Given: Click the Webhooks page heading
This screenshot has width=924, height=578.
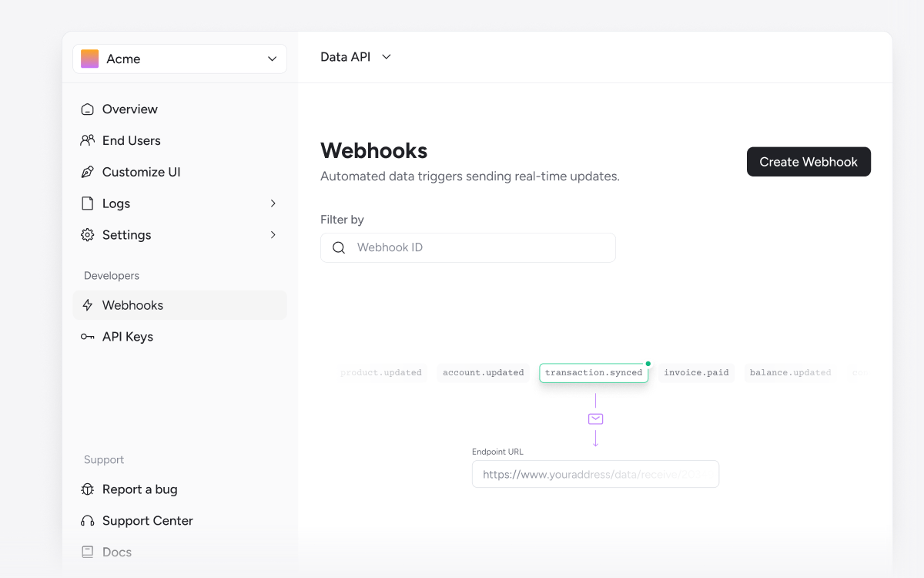Looking at the screenshot, I should tap(373, 150).
